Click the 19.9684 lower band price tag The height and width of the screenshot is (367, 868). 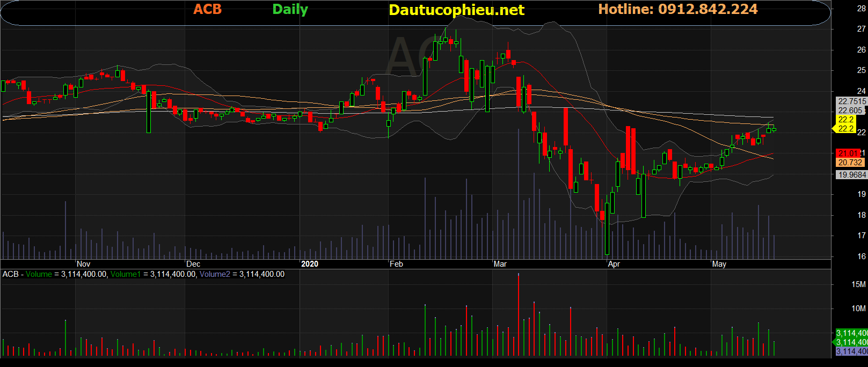(852, 175)
